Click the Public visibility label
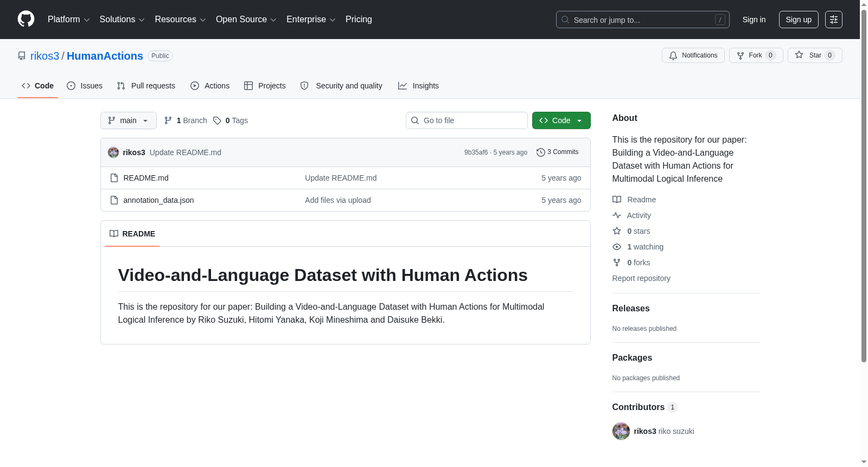 coord(160,56)
